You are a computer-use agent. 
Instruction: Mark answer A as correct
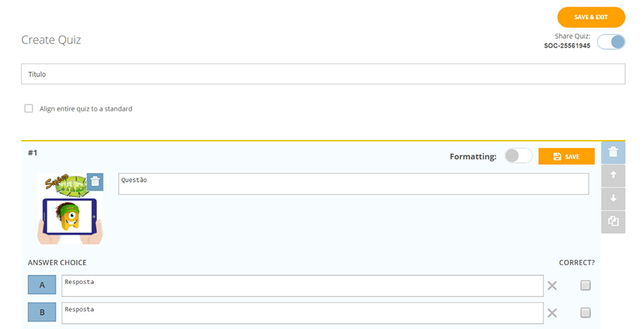pyautogui.click(x=586, y=285)
